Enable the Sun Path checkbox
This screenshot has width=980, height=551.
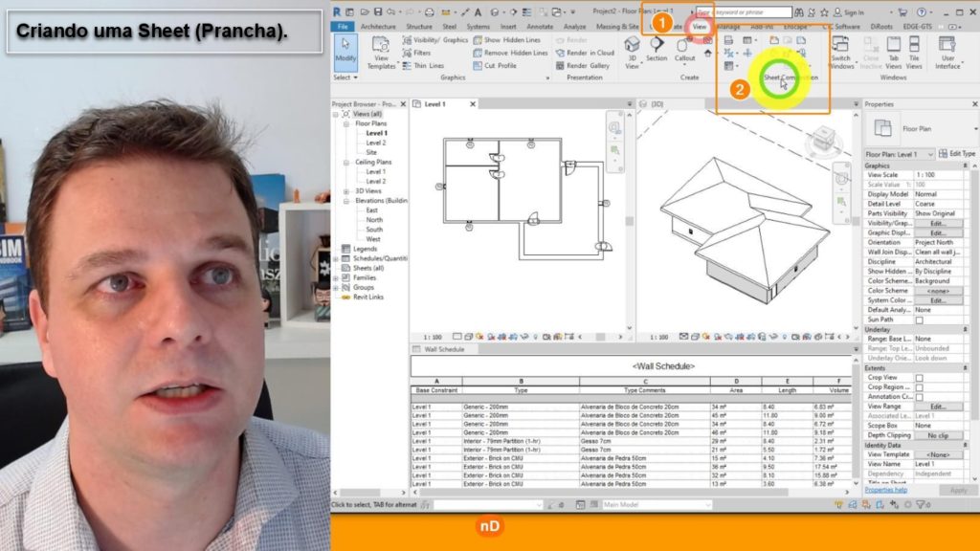pos(920,320)
